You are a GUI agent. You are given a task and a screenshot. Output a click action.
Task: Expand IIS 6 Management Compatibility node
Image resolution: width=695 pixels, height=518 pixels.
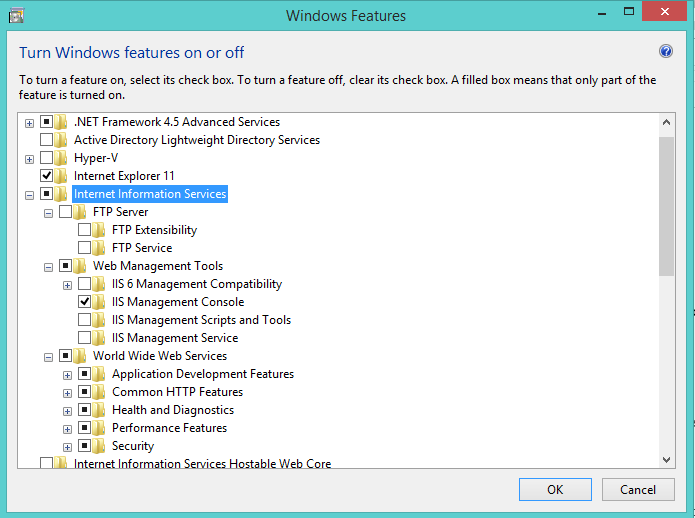point(67,285)
